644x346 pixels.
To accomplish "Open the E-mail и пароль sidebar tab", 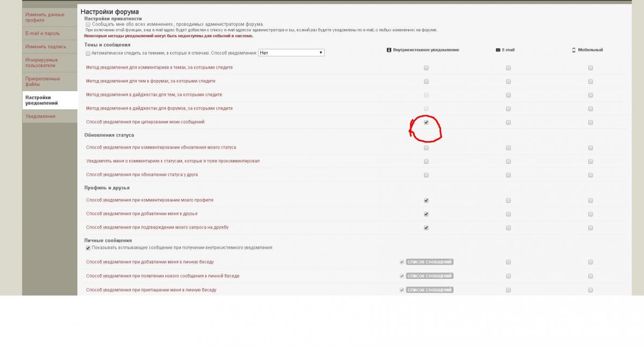I will (x=50, y=33).
